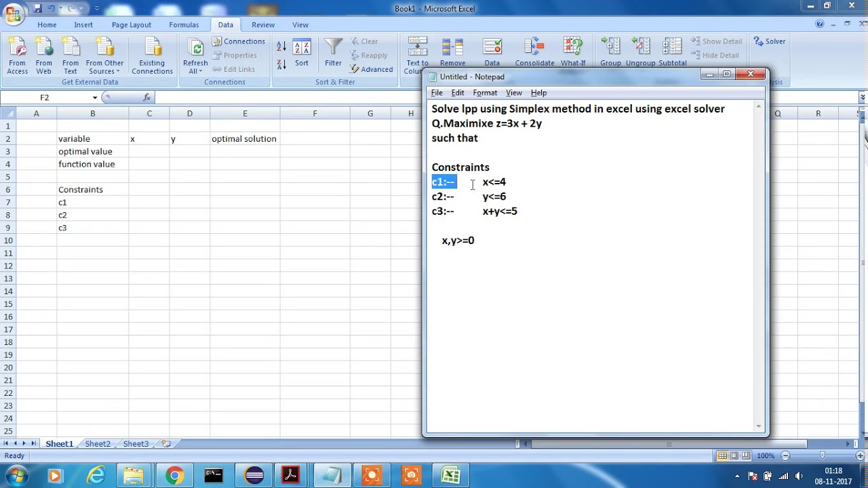Open Review ribbon tab
This screenshot has height=488, width=868.
click(263, 25)
